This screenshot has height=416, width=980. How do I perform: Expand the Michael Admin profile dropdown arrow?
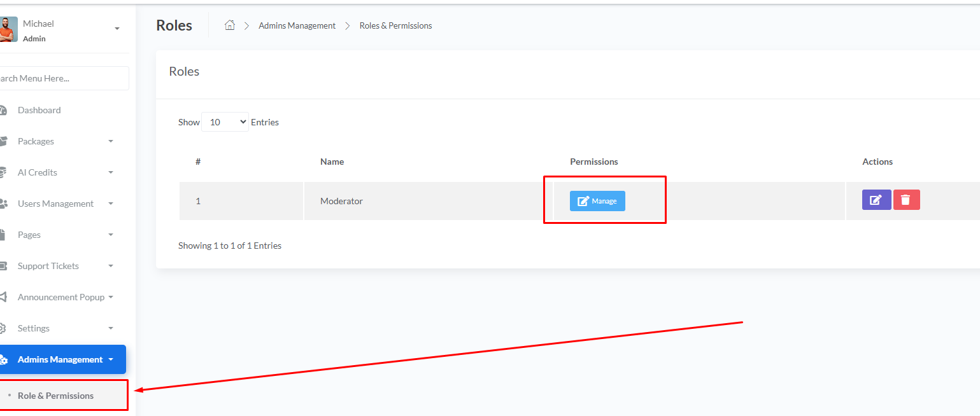point(117,29)
